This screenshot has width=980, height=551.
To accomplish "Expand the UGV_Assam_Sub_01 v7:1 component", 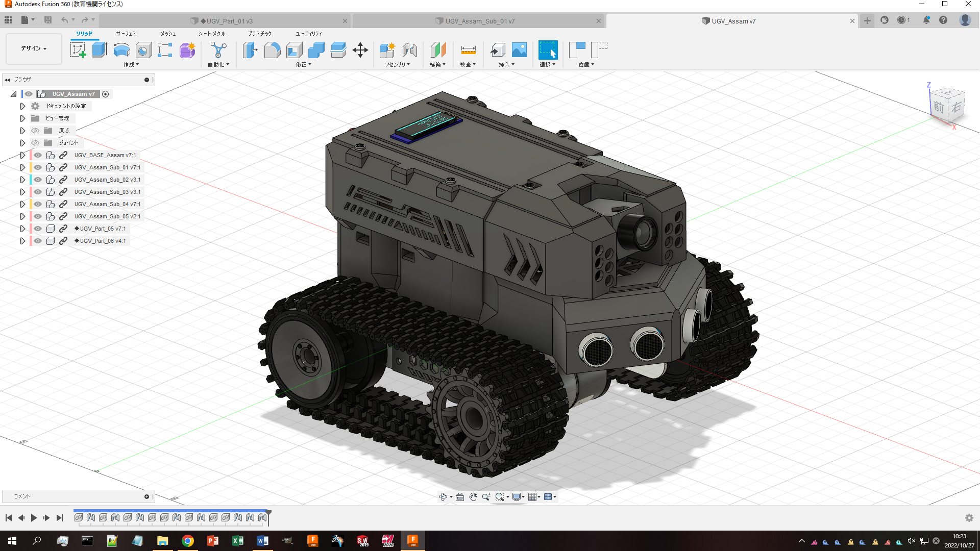I will (x=22, y=167).
